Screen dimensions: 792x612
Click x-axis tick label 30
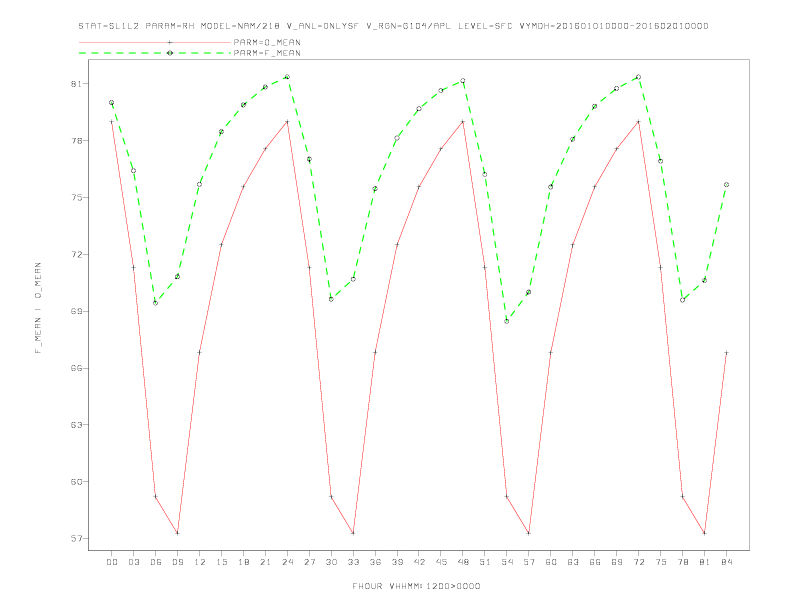331,562
